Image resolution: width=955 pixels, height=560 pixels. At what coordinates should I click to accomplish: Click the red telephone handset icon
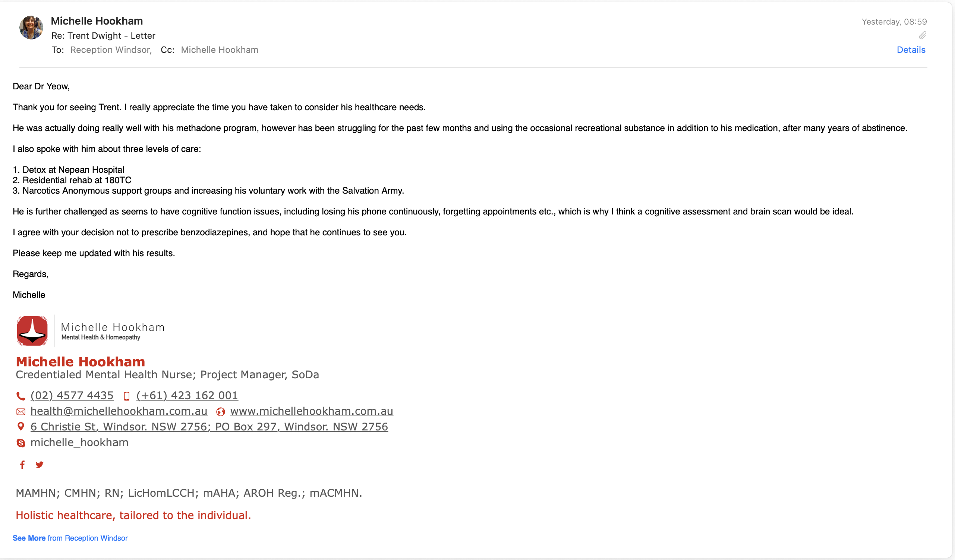[x=21, y=396]
